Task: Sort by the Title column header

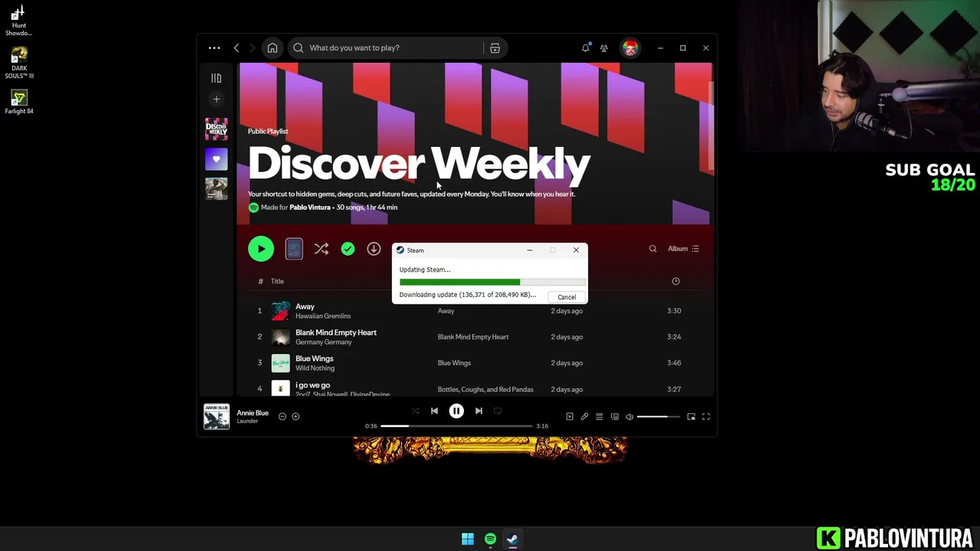Action: [277, 281]
